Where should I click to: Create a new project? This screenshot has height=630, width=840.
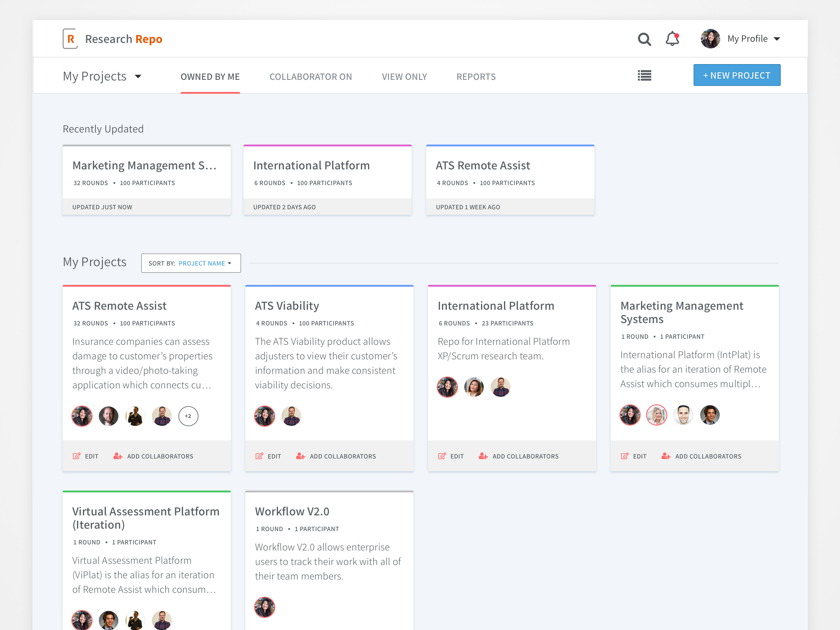pyautogui.click(x=736, y=75)
